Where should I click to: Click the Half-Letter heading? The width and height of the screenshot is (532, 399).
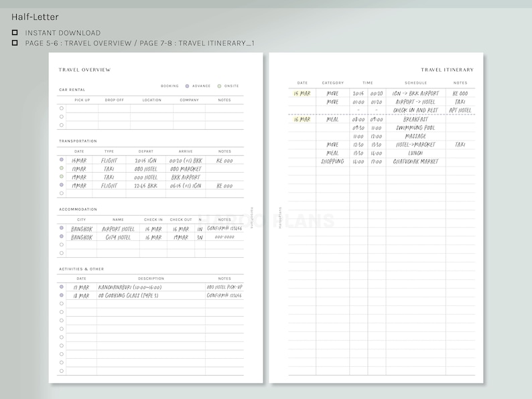[x=35, y=17]
